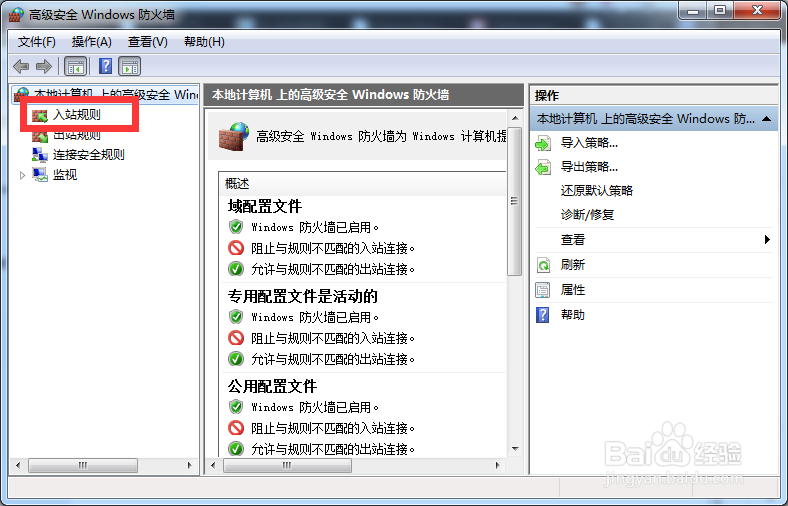Click the shield icon under 公用配置文件
The image size is (788, 506).
coord(236,407)
